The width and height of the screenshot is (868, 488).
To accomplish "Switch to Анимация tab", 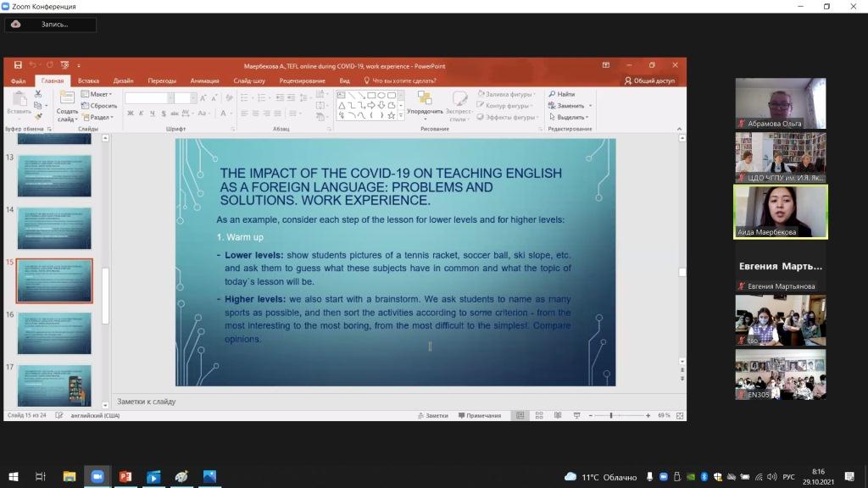I will click(x=204, y=80).
